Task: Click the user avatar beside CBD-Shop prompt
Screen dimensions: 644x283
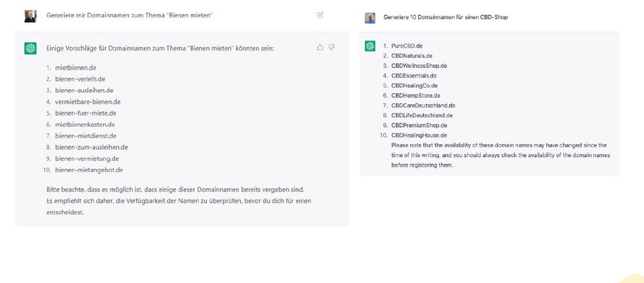Action: pyautogui.click(x=370, y=18)
